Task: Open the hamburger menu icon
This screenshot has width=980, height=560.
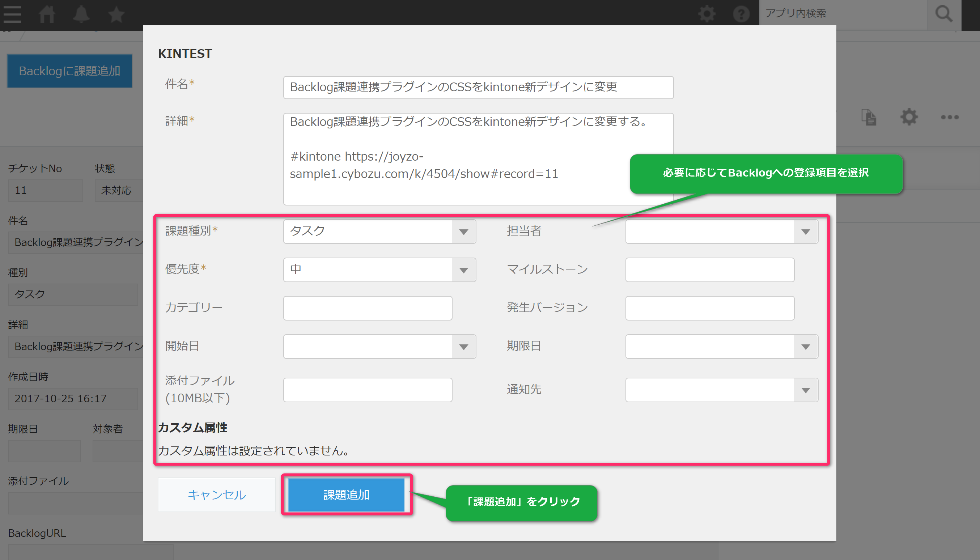Action: (12, 14)
